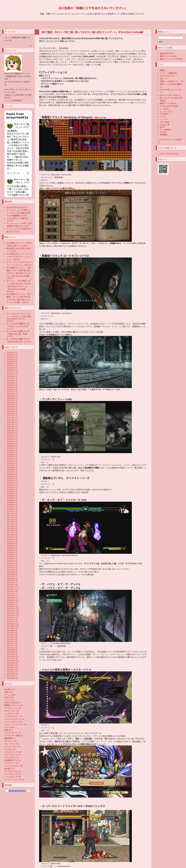Click the reply bubble icon showing 23
This screenshot has width=186, height=868.
point(8,173)
